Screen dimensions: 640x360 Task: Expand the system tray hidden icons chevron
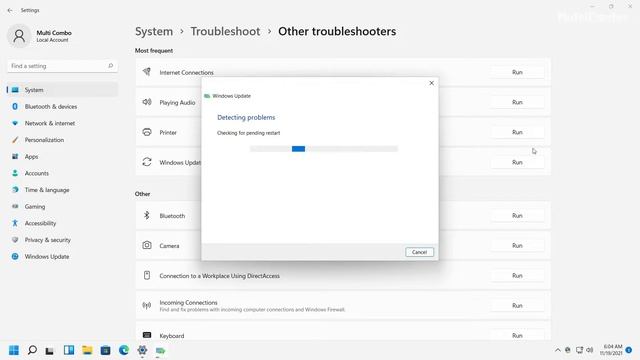pos(558,350)
